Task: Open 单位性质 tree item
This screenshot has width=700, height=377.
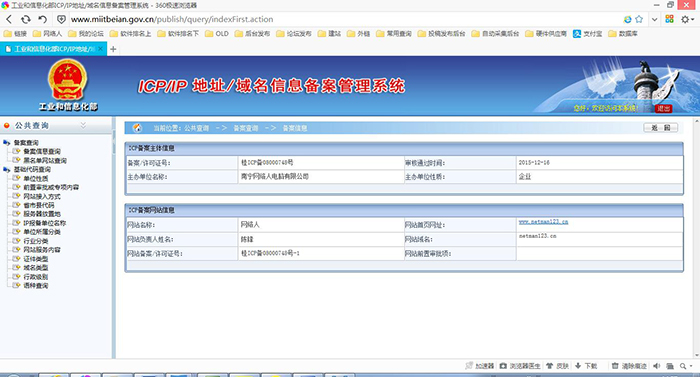Action: [36, 178]
